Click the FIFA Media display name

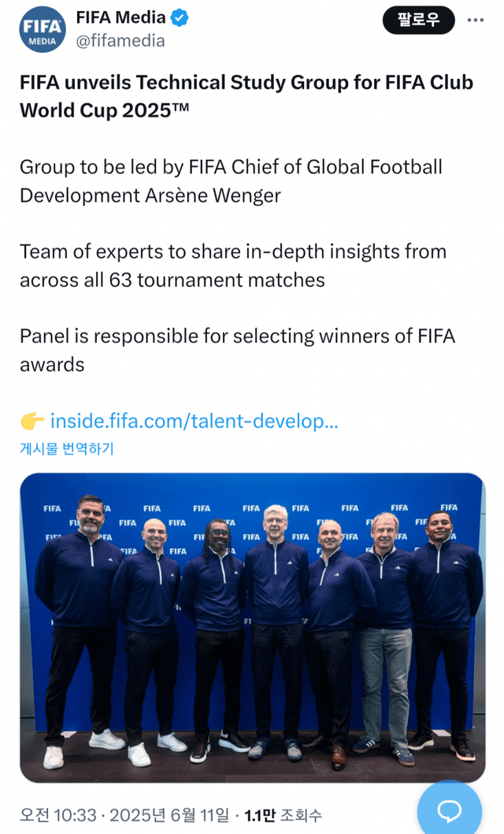(120, 17)
